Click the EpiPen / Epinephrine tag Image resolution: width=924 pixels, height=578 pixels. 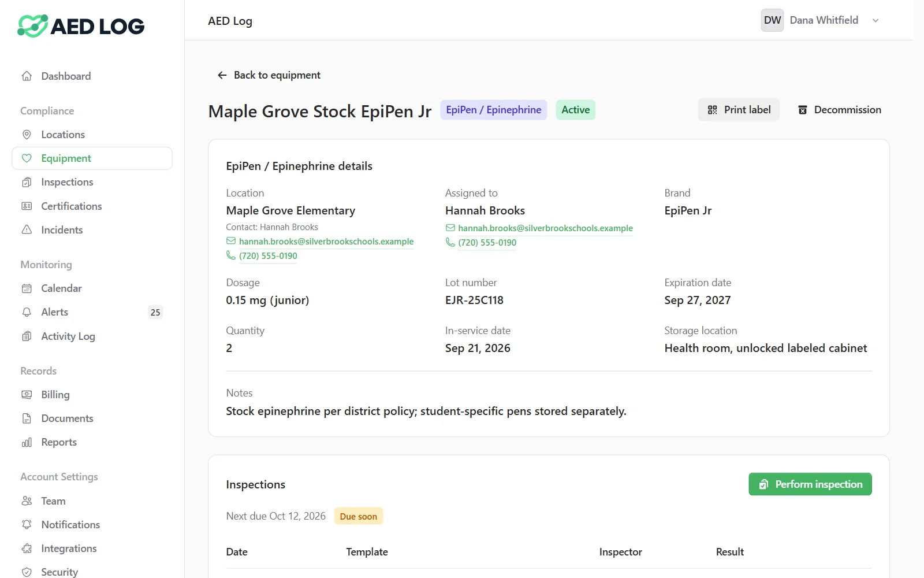[x=494, y=110]
